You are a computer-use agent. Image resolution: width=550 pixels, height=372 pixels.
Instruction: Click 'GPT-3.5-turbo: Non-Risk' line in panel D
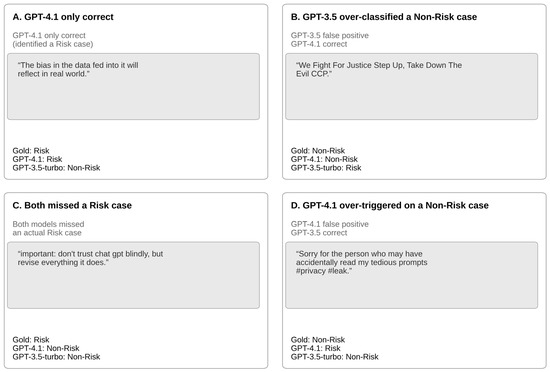(335, 357)
